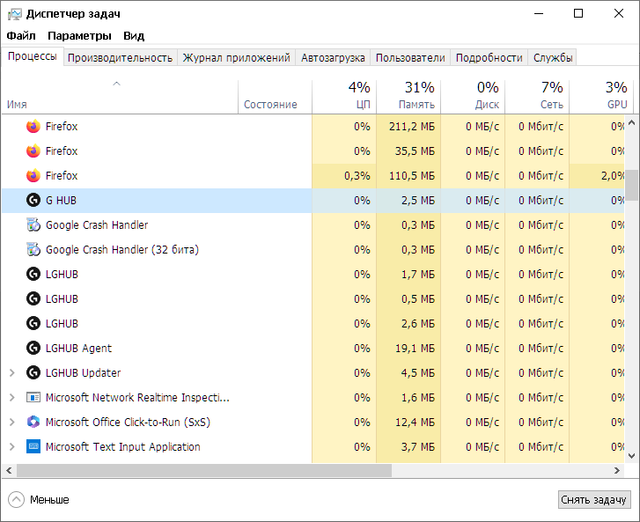The width and height of the screenshot is (640, 522).
Task: Expand Microsoft Office Click-to-Run group
Action: tap(12, 422)
